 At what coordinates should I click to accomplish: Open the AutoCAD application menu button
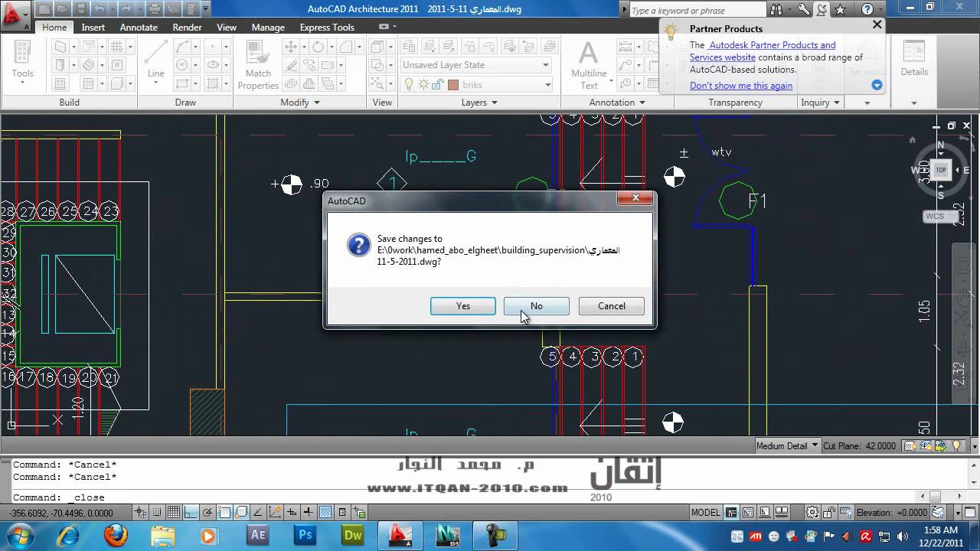coord(15,15)
